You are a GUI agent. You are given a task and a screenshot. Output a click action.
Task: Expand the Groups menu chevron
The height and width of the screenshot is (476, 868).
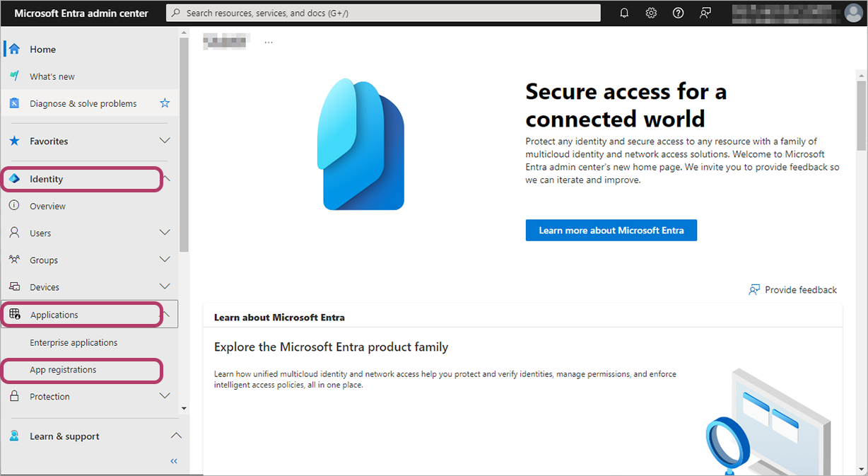click(x=165, y=260)
